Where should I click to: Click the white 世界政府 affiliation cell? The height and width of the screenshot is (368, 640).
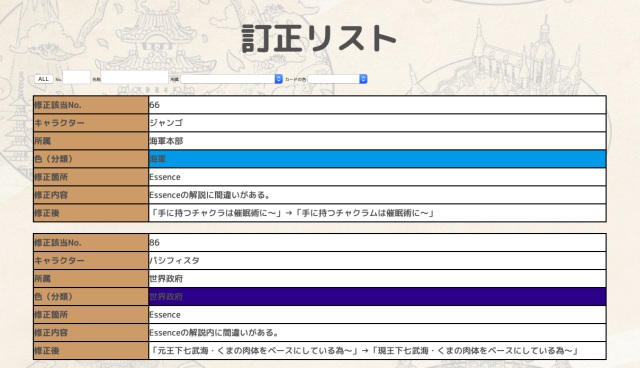click(x=377, y=279)
